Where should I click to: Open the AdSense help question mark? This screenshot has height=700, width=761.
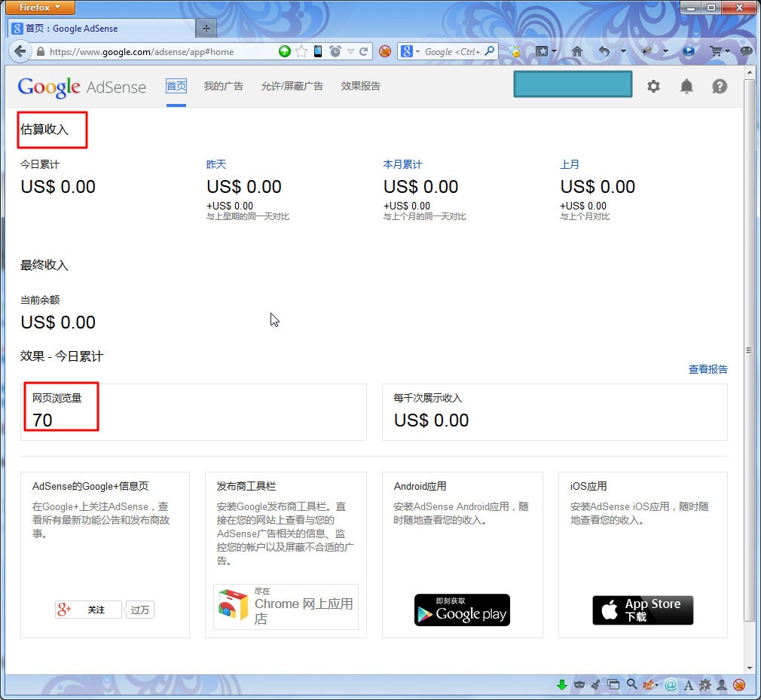pos(720,87)
